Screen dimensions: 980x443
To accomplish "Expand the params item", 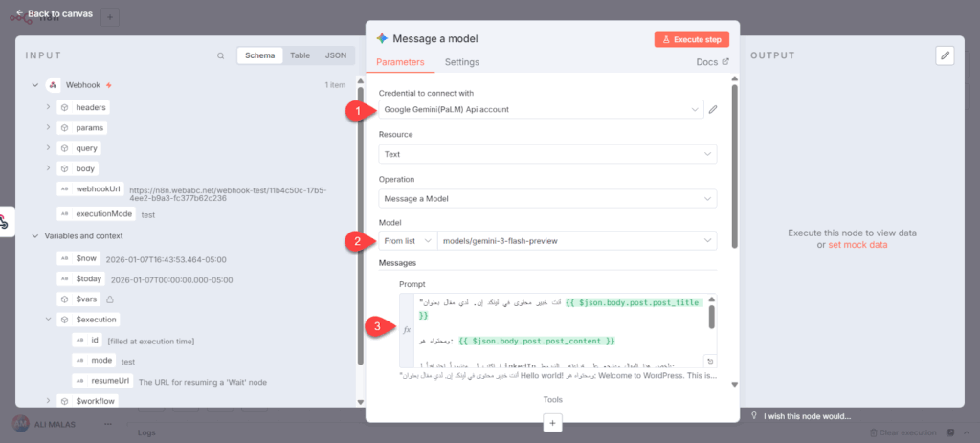I will pos(48,128).
